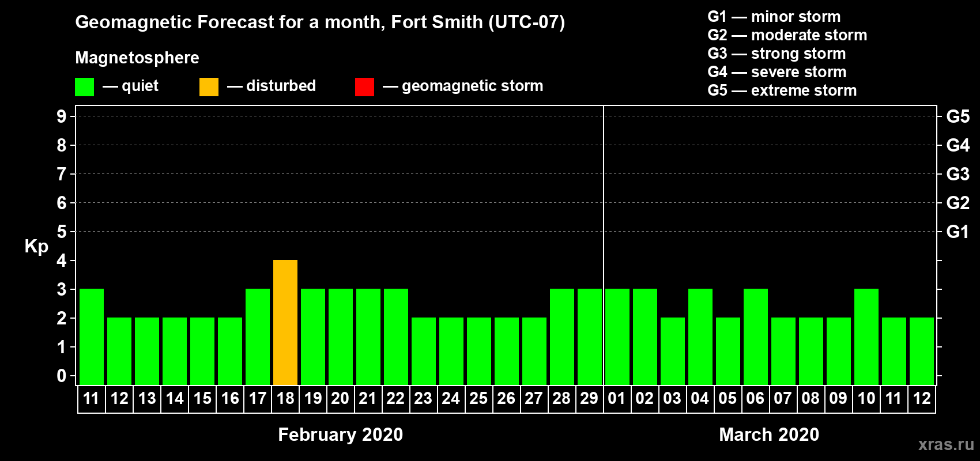Select the orange bar for February 18
Viewport: 980px width, 461px height.
point(285,322)
